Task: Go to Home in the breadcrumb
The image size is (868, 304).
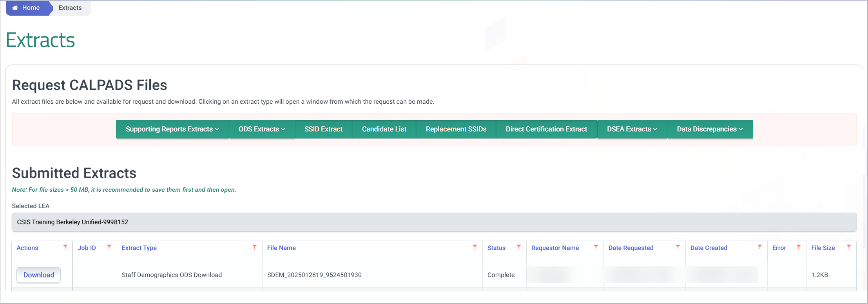Action: 27,8
